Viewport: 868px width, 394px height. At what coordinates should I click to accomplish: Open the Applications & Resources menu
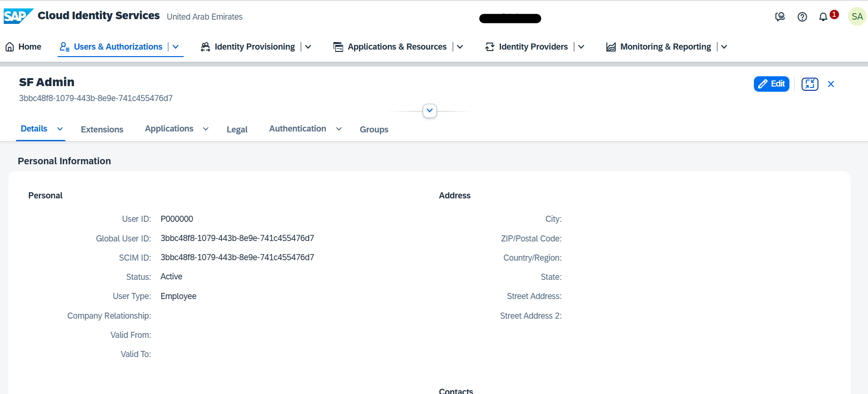[397, 47]
